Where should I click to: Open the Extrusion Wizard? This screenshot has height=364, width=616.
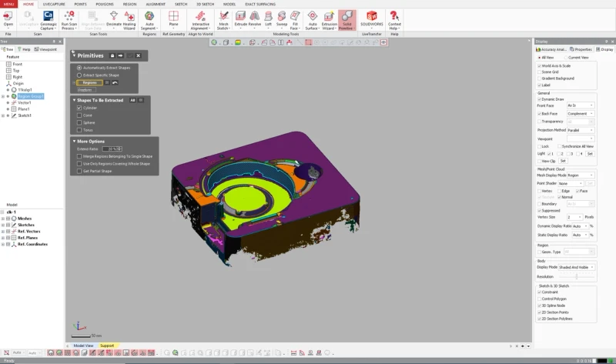pyautogui.click(x=329, y=20)
